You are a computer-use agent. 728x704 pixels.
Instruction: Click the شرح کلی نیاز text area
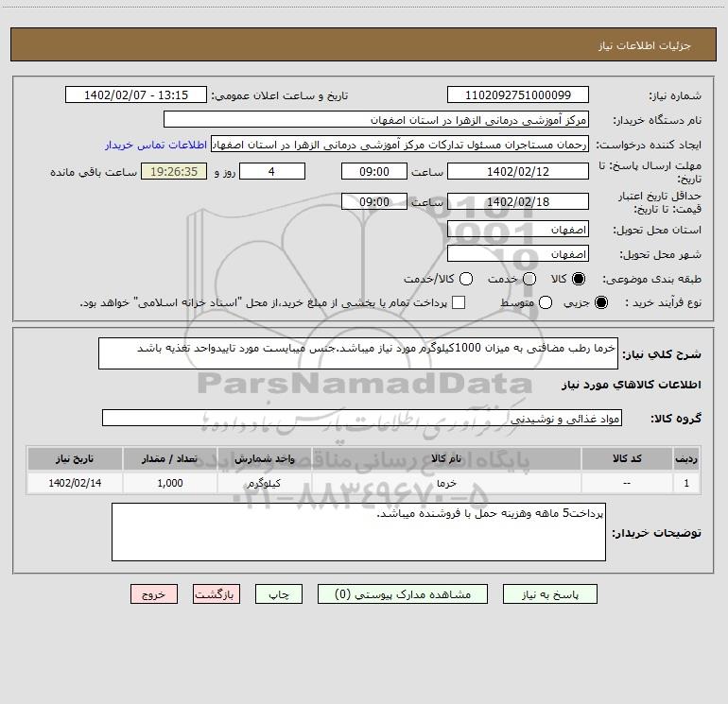click(x=358, y=353)
